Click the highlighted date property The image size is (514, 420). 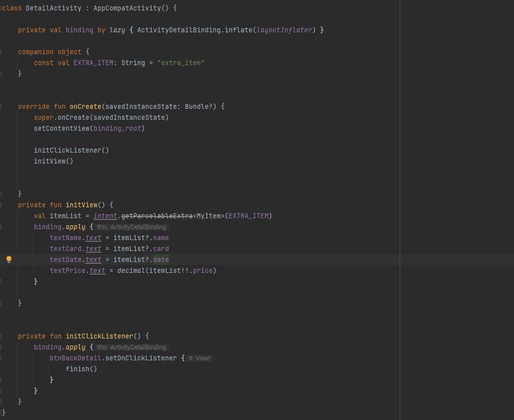[x=161, y=259]
